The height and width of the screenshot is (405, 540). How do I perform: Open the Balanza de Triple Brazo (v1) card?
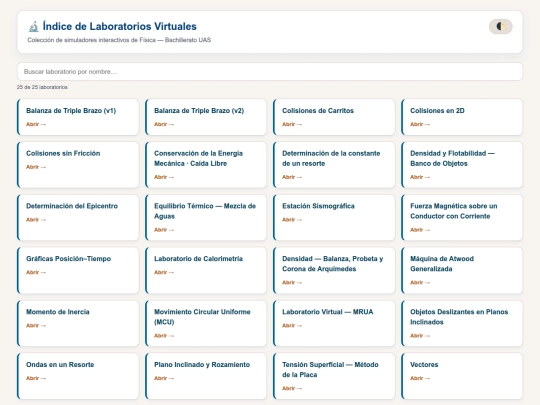tap(78, 117)
